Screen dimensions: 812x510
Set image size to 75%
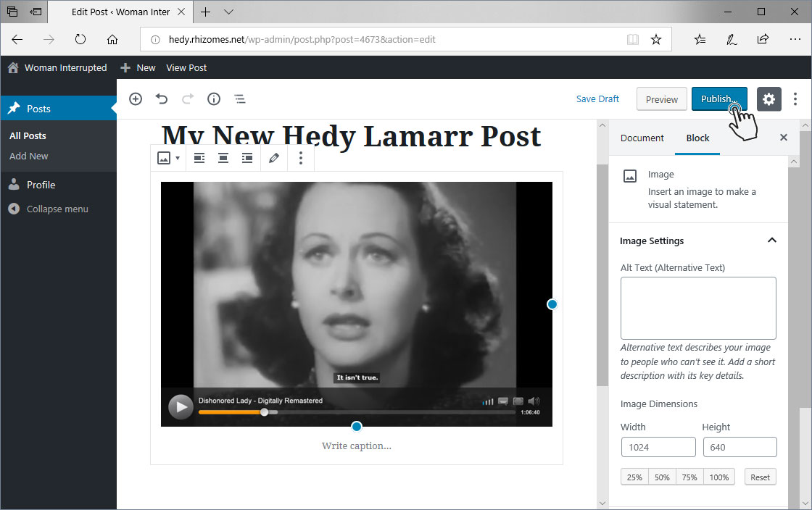pyautogui.click(x=689, y=477)
